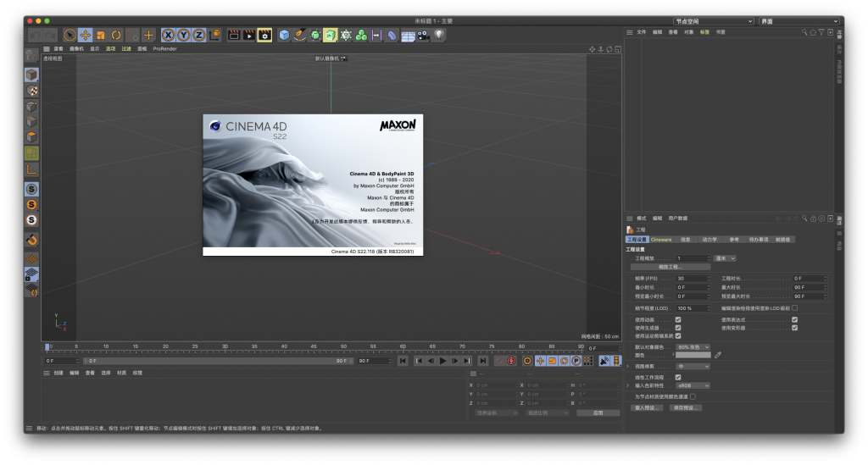Add a Camera object
868x465 pixels.
pos(424,36)
